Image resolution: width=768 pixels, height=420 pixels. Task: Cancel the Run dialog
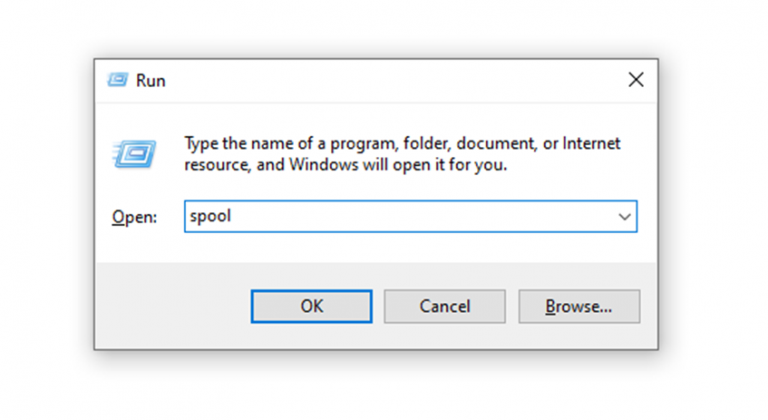coord(444,306)
